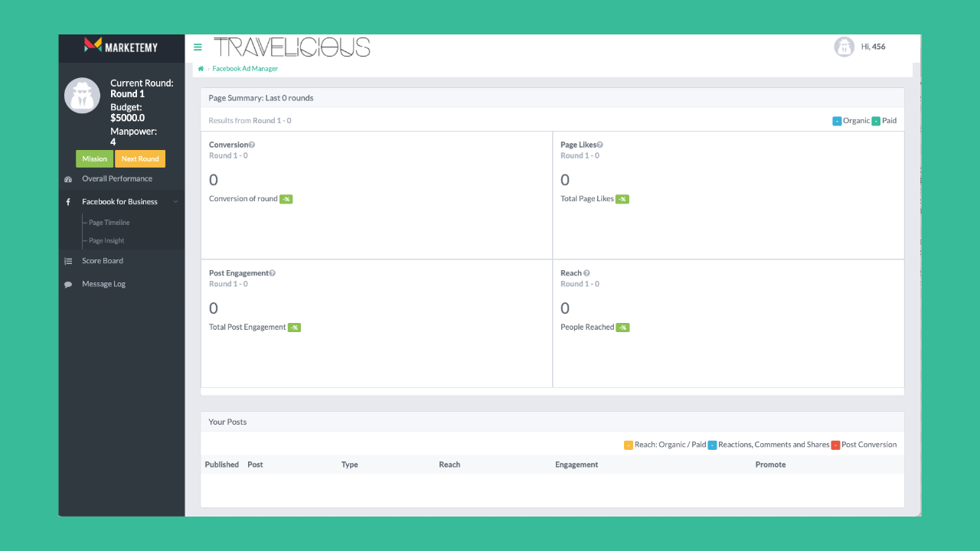The height and width of the screenshot is (551, 980).
Task: Toggle the hamburger sidebar menu icon
Action: pos(198,47)
